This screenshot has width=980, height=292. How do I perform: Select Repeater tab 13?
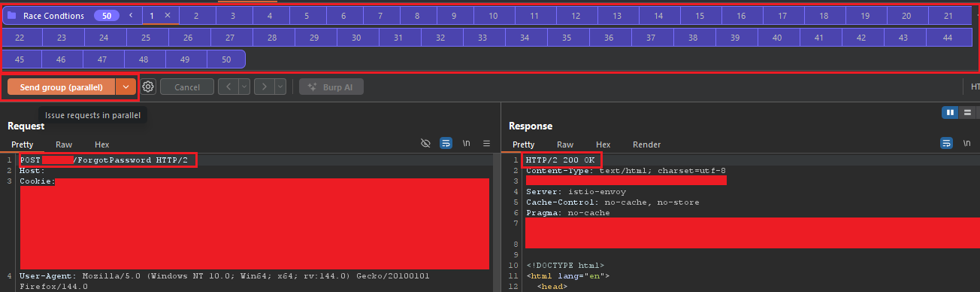(616, 16)
